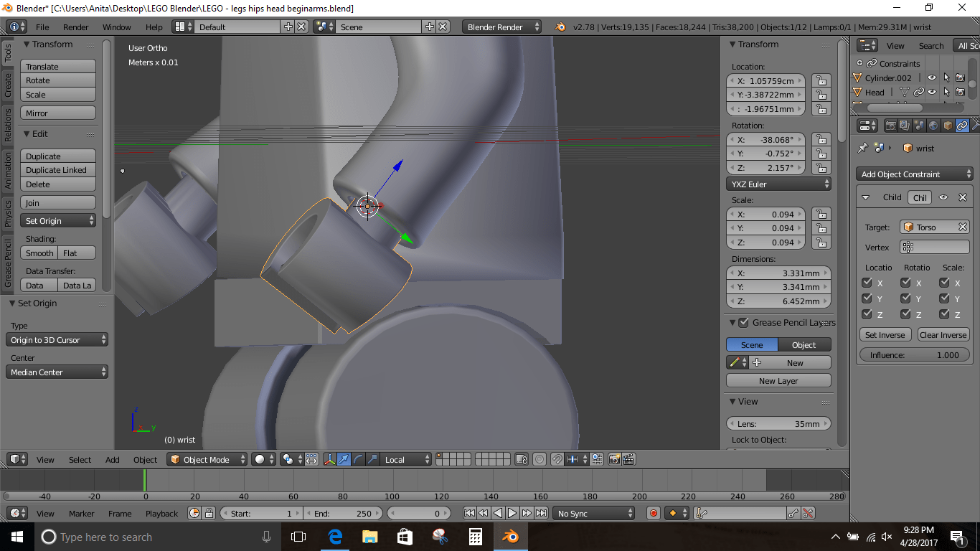Screen dimensions: 980x551
Task: Open the YXZ Euler rotation mode dropdown
Action: tap(778, 184)
